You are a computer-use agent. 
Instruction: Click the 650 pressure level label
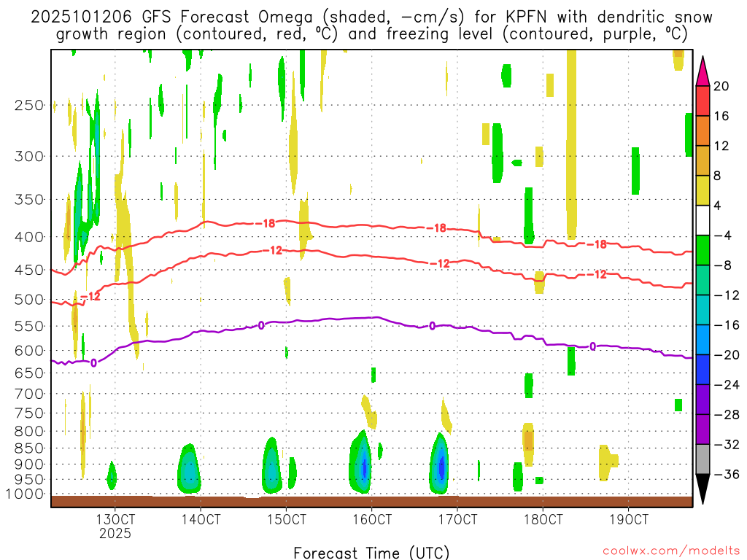click(x=29, y=373)
